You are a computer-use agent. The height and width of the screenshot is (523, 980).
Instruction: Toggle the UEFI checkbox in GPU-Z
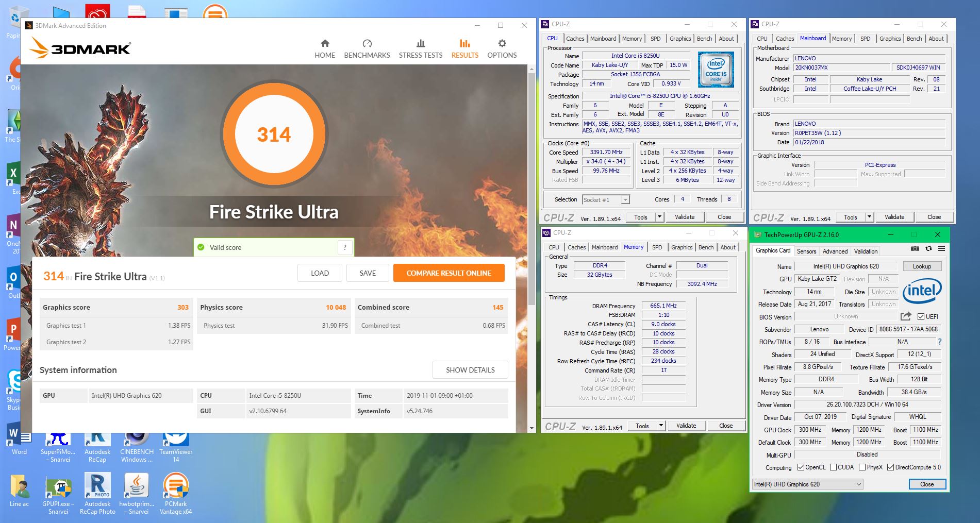click(921, 316)
